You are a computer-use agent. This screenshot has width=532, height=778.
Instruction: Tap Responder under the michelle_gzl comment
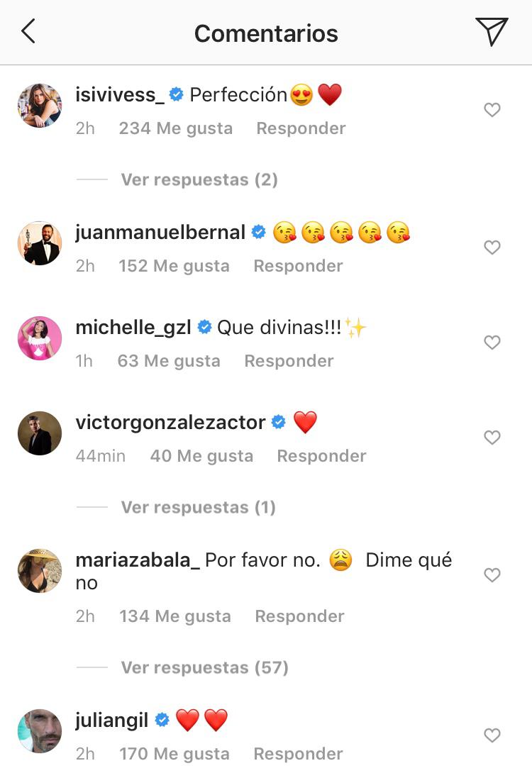pos(289,361)
